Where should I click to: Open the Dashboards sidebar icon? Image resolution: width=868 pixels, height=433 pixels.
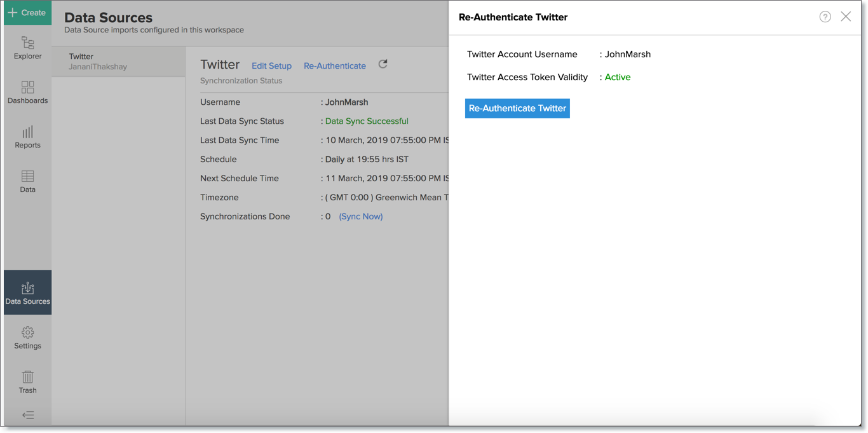pyautogui.click(x=27, y=93)
